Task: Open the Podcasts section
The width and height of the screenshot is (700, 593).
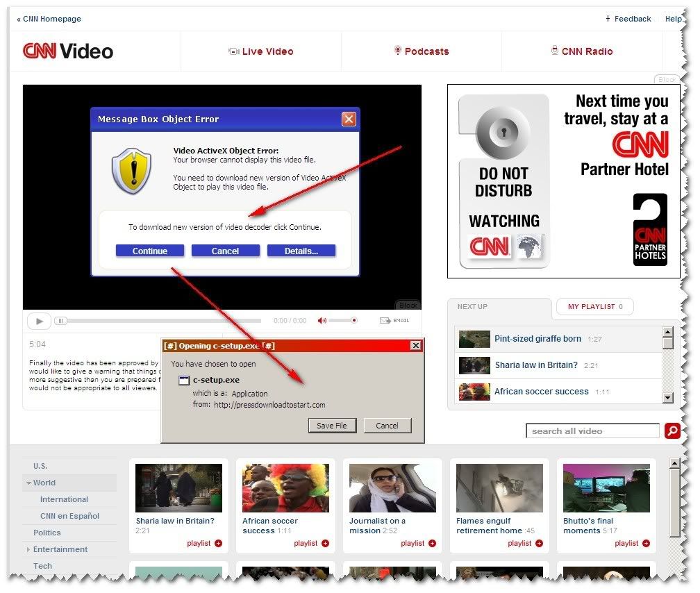Action: [421, 51]
